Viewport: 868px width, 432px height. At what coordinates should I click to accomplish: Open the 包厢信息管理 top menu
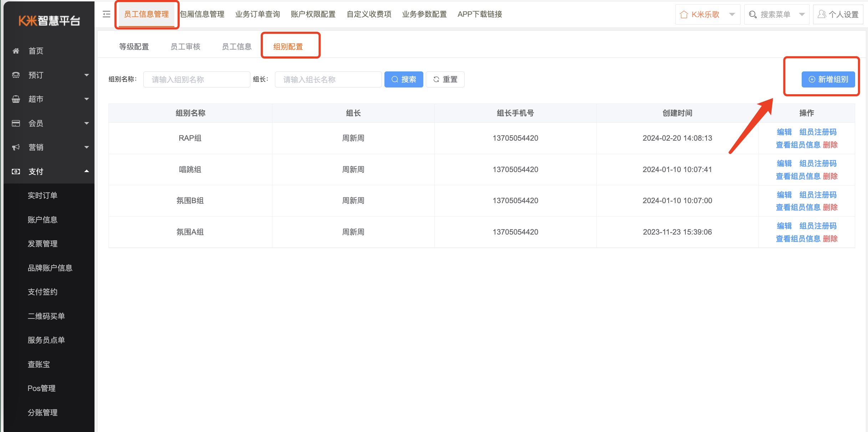pos(202,14)
